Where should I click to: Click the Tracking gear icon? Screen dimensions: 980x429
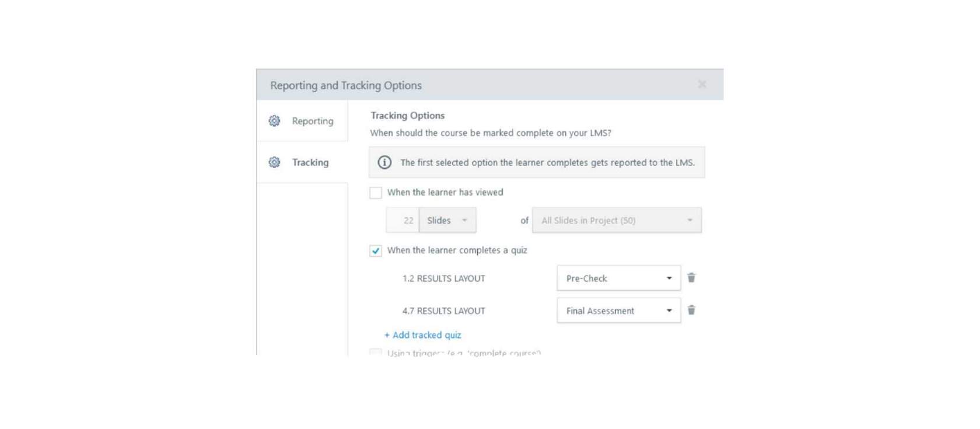pyautogui.click(x=274, y=162)
